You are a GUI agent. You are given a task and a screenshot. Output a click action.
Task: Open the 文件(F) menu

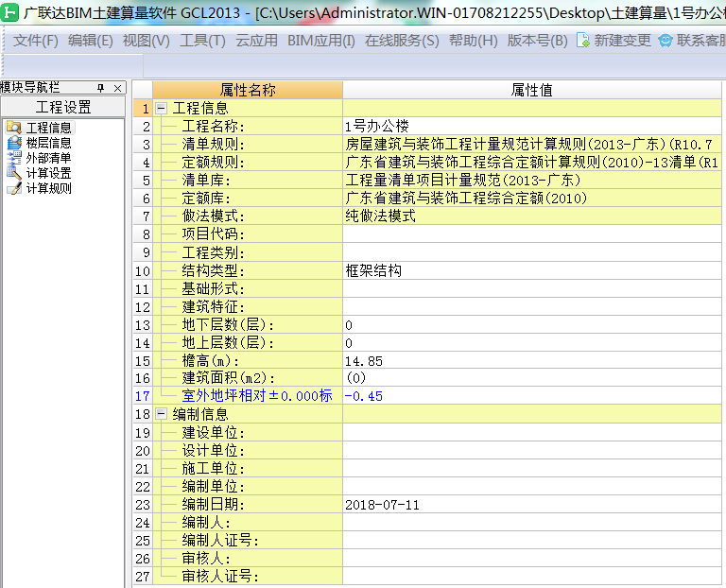36,41
